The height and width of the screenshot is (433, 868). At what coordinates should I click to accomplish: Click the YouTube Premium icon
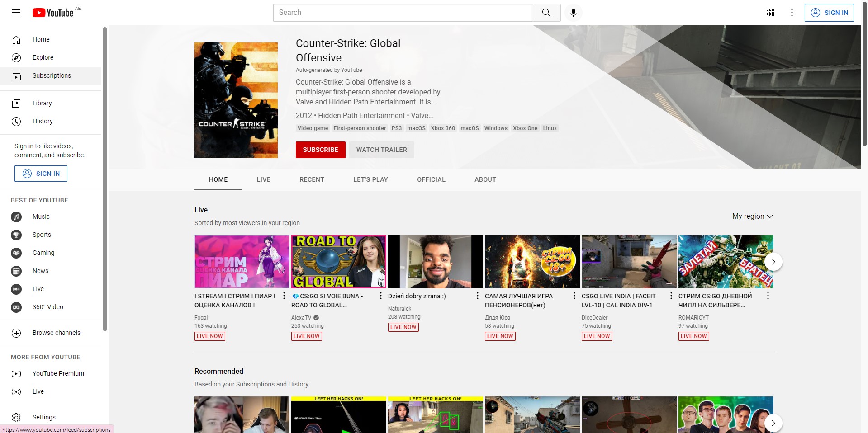16,374
